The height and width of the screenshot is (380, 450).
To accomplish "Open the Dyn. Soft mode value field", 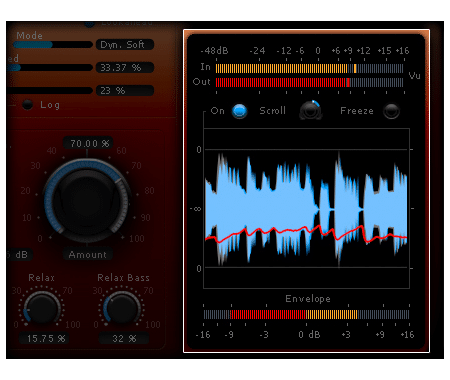I will (x=125, y=45).
